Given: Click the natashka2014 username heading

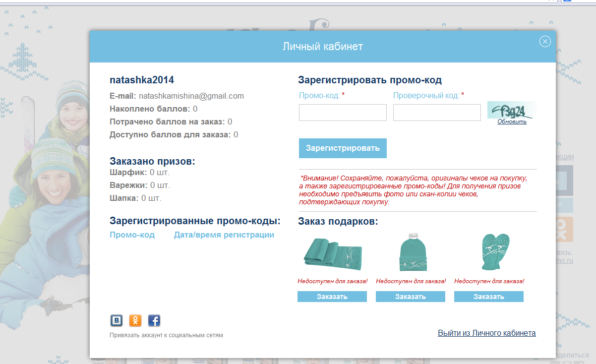Looking at the screenshot, I should coord(142,80).
